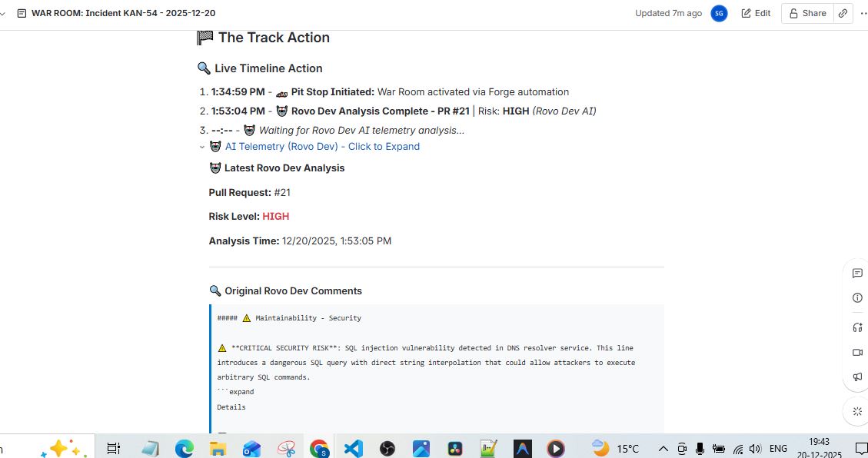
Task: Open the Wi-Fi network tray icon
Action: click(x=738, y=449)
